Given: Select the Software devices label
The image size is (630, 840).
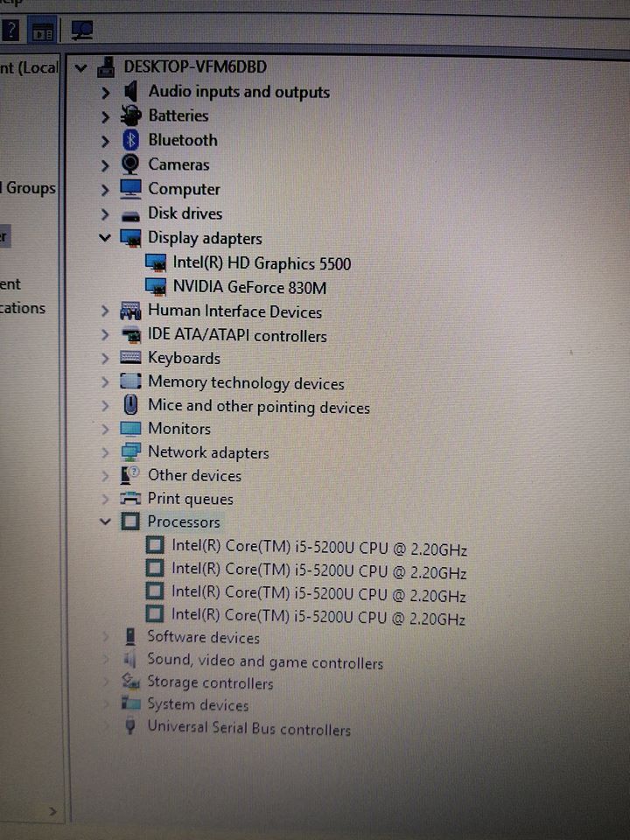Looking at the screenshot, I should 204,637.
